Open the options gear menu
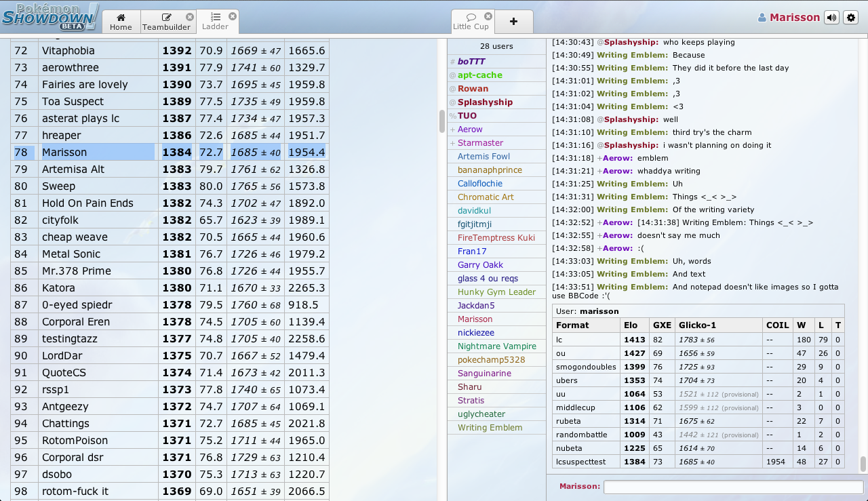Viewport: 868px width, 501px height. tap(851, 18)
